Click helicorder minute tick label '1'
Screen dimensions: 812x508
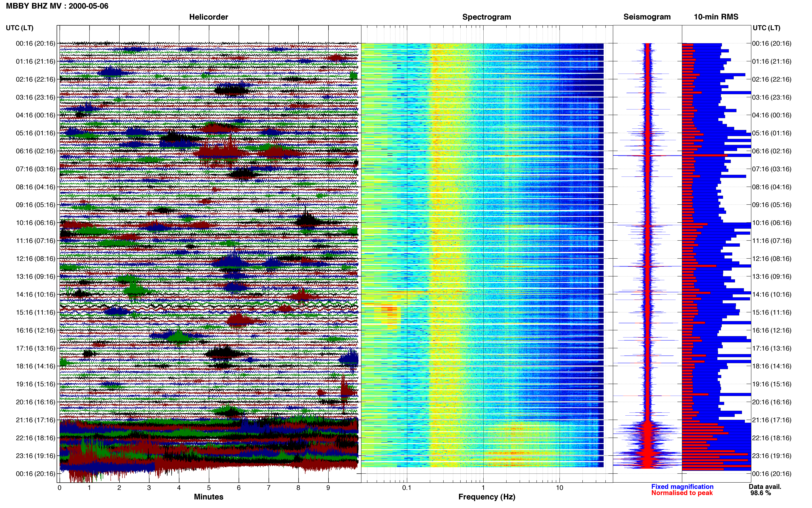[89, 488]
